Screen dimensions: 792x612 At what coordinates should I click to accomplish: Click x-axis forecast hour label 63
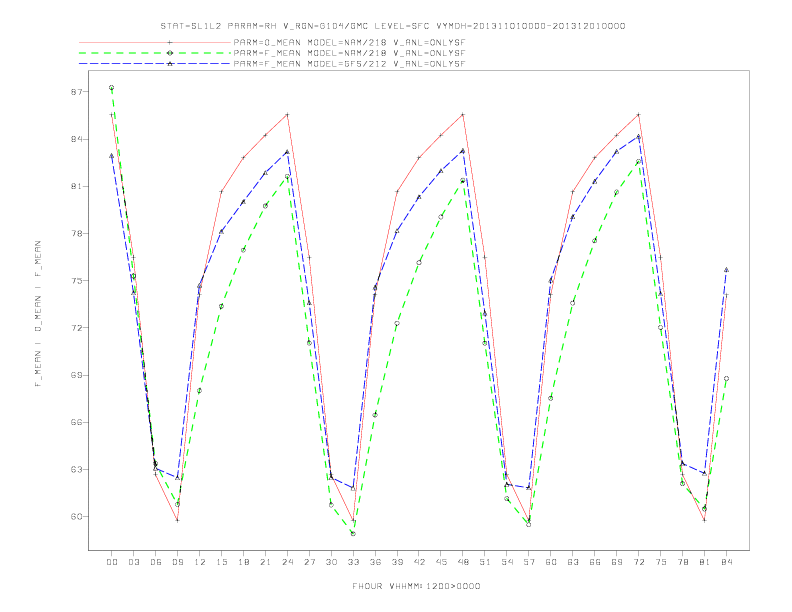[573, 562]
